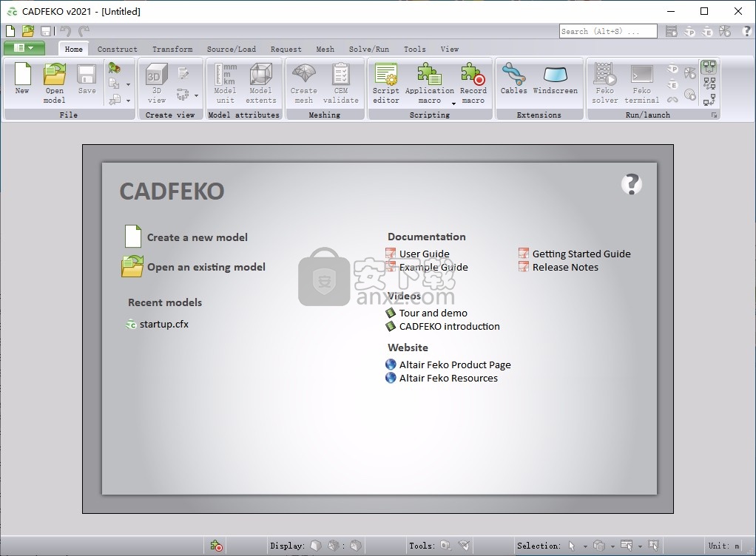Open the Request tab

[x=286, y=49]
